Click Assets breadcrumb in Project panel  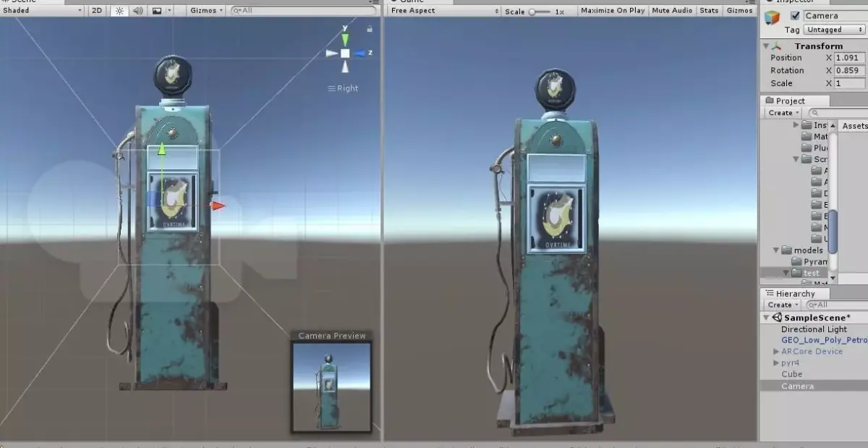(x=854, y=126)
